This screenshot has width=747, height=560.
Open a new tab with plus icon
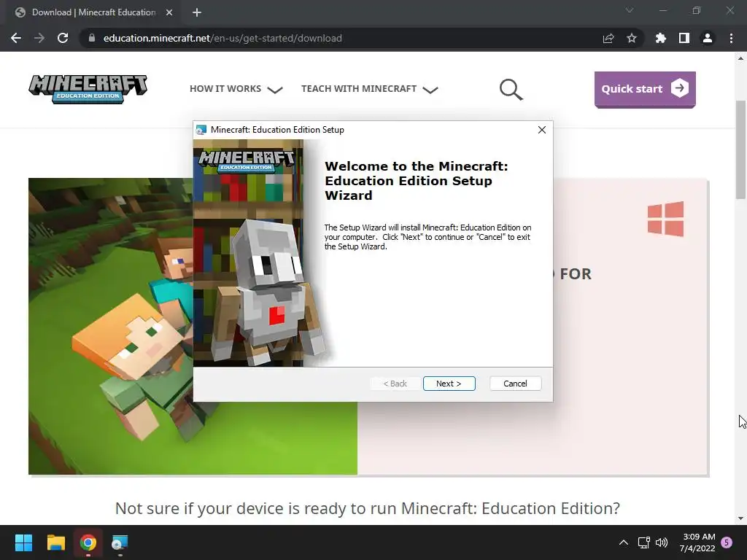point(197,12)
